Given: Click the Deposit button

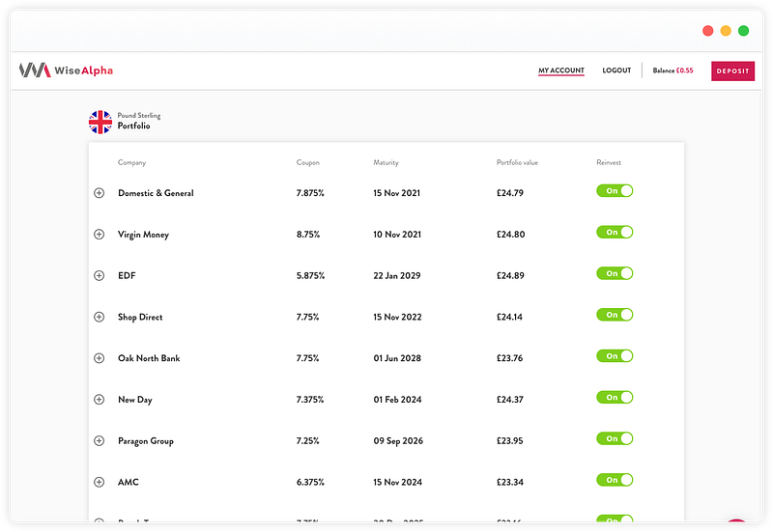Looking at the screenshot, I should click(x=732, y=70).
